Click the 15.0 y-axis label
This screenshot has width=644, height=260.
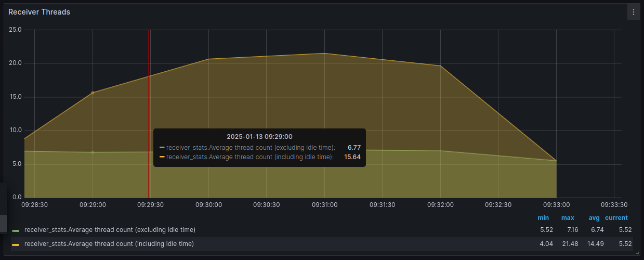[x=15, y=97]
